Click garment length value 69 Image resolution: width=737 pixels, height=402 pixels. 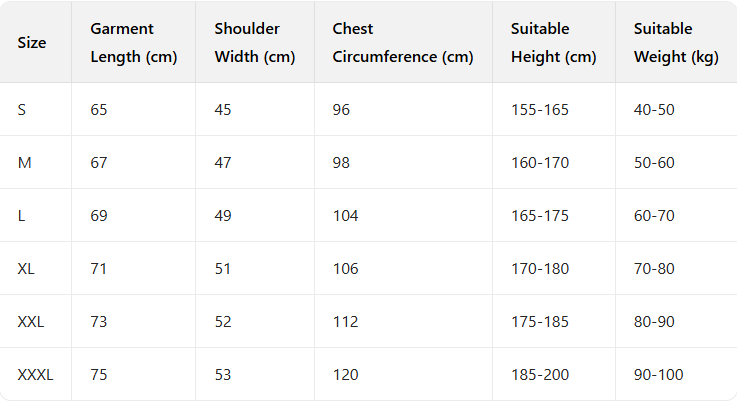point(98,216)
